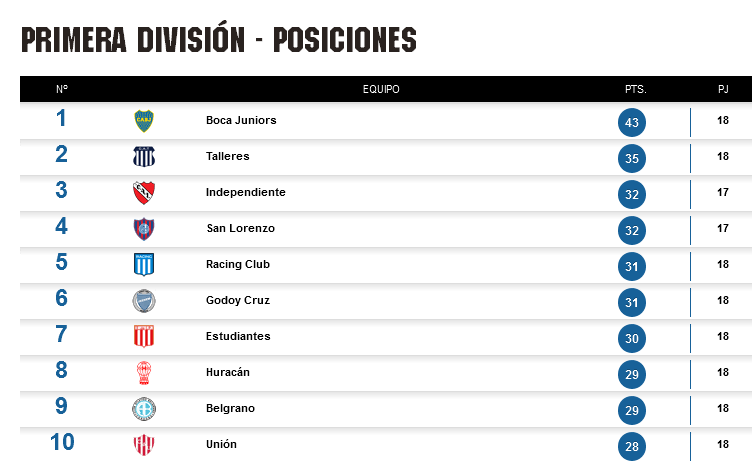Click the Huracán balloon crest
The height and width of the screenshot is (461, 752).
pyautogui.click(x=144, y=373)
